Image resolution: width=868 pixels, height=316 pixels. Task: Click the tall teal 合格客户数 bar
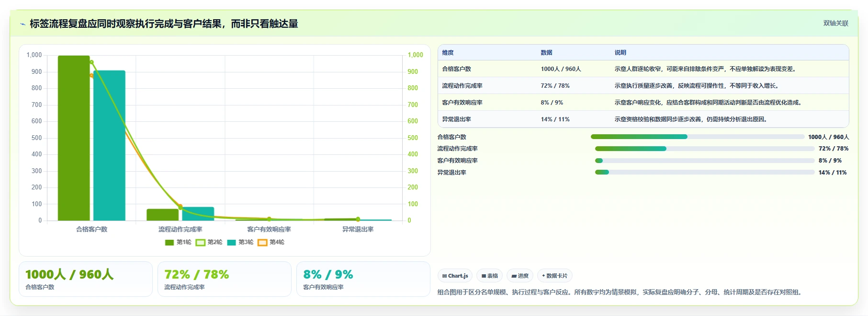pyautogui.click(x=109, y=146)
